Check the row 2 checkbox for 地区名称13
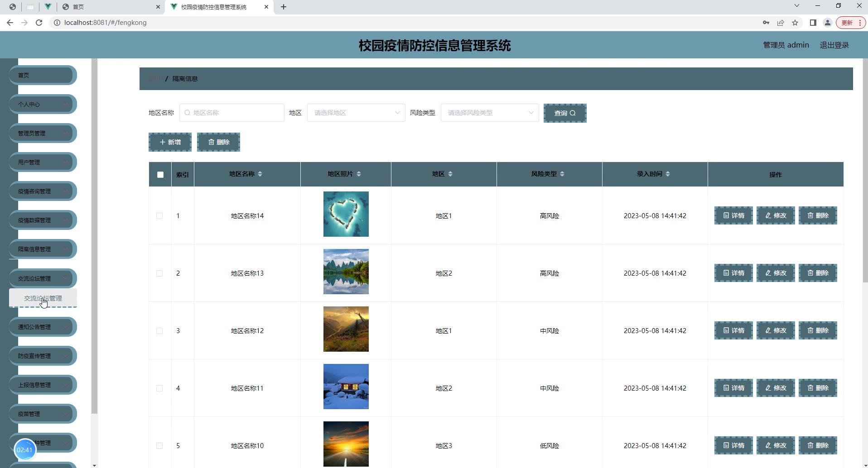Screen dimensions: 868x468 159,273
